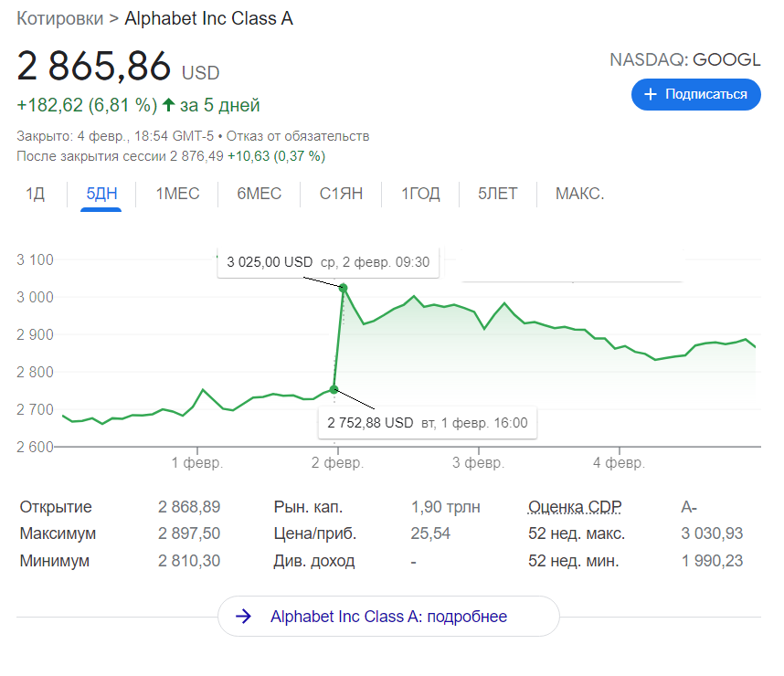Click the Минимум label

54,561
